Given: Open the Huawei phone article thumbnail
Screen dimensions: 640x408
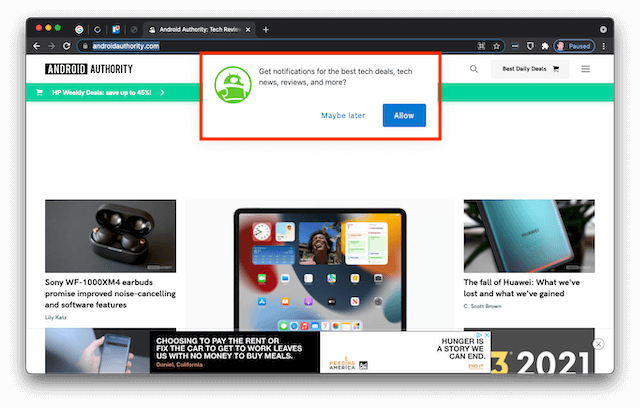Looking at the screenshot, I should pos(529,236).
